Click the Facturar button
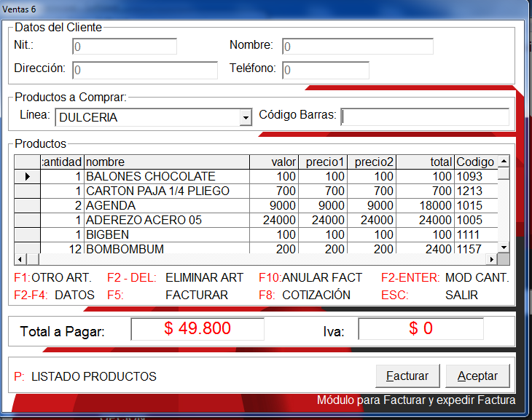 (407, 376)
